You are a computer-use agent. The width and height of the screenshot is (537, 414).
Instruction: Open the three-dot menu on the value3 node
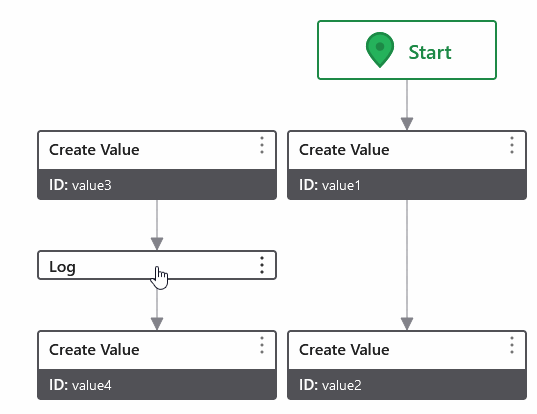pos(262,145)
